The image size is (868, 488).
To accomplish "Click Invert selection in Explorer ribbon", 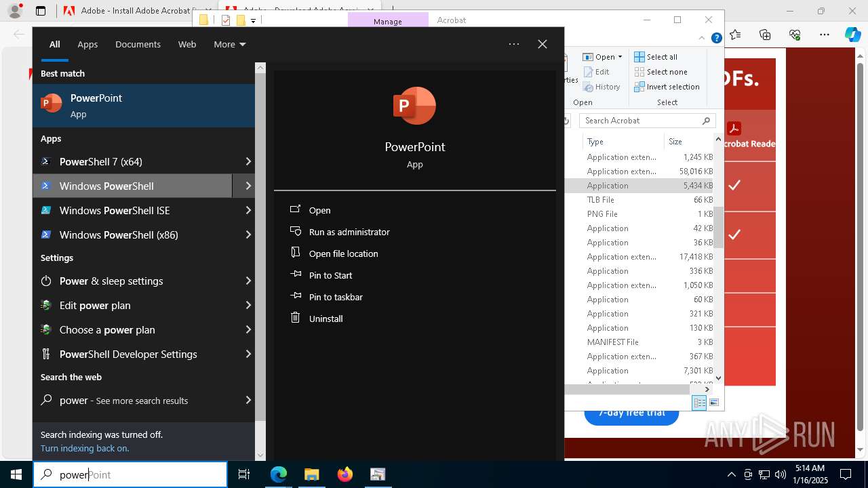I will 667,87.
